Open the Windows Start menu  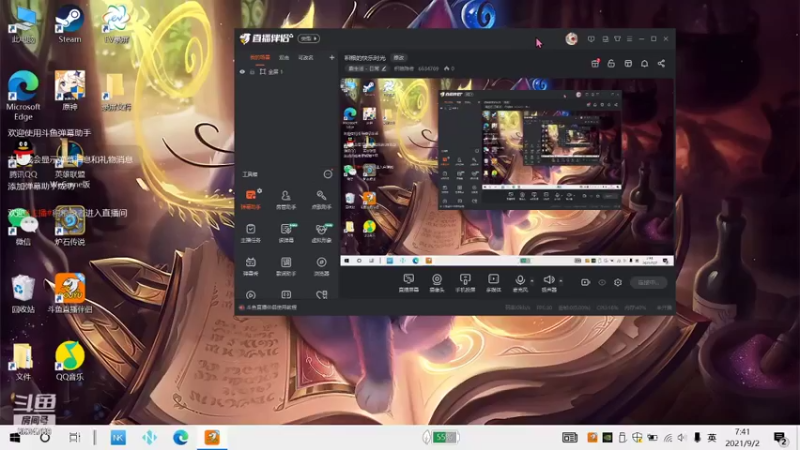(14, 438)
